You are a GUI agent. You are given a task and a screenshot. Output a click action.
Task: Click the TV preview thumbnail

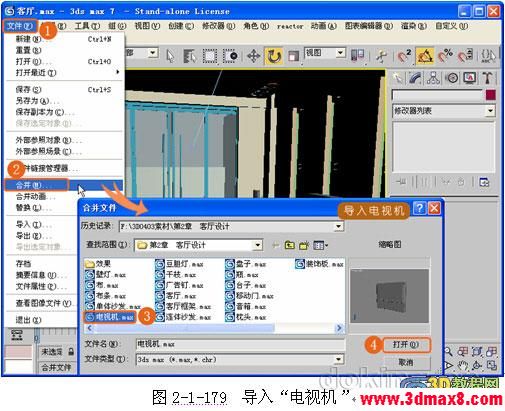point(389,296)
